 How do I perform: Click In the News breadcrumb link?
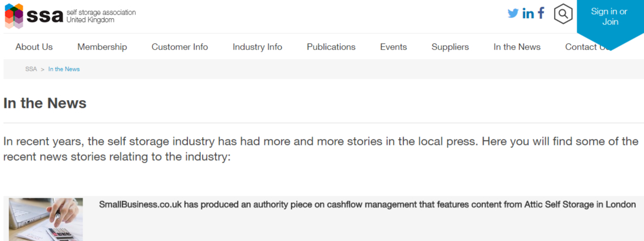click(x=64, y=69)
